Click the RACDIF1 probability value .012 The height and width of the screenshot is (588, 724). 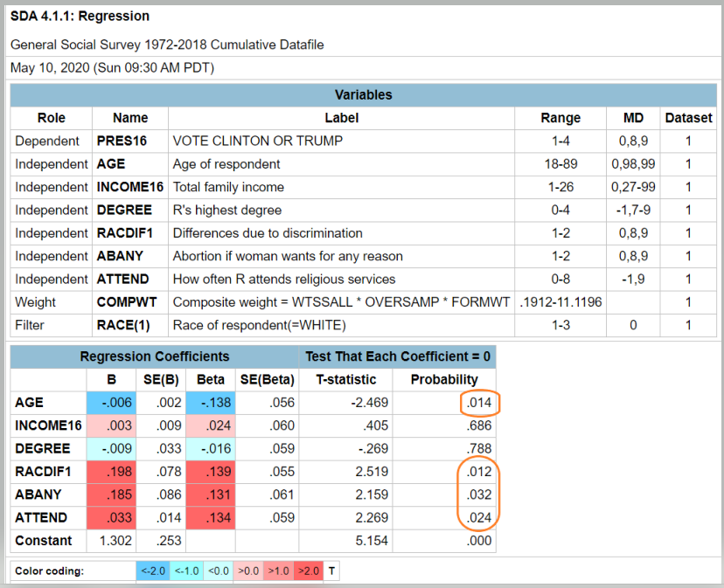479,472
